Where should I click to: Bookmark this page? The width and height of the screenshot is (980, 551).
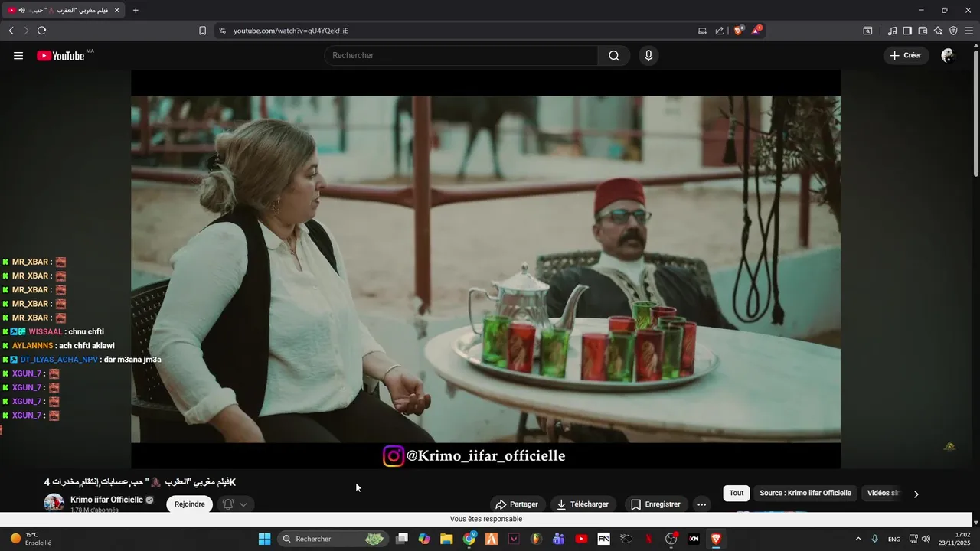202,31
